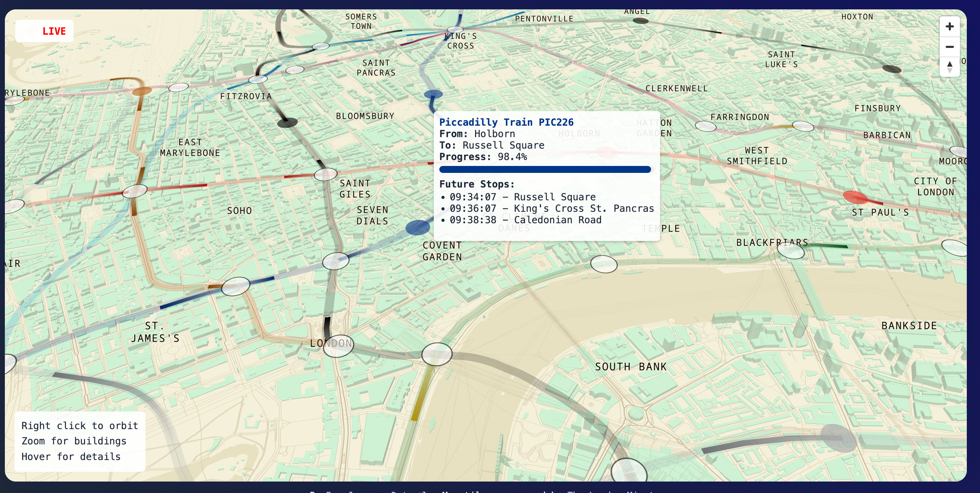Click the blue Piccadilly train near Covent Garden
Viewport: 980px width, 493px height.
coord(417,227)
